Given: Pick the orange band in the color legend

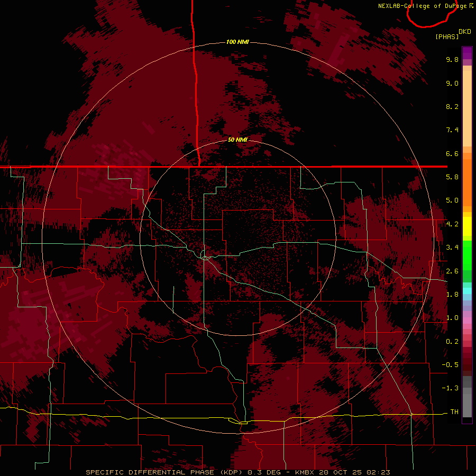Looking at the screenshot, I should tap(467, 182).
